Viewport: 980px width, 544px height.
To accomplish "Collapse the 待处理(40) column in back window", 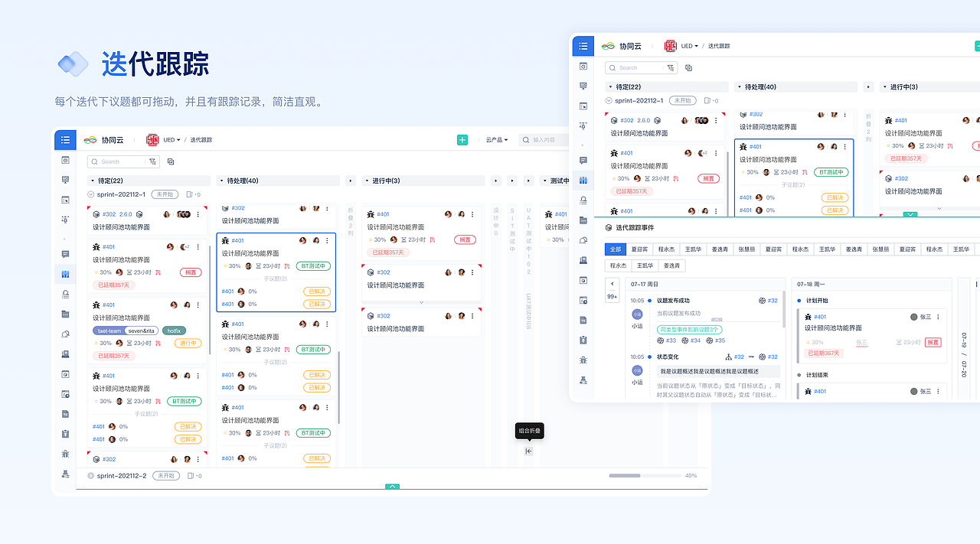I will pyautogui.click(x=222, y=181).
